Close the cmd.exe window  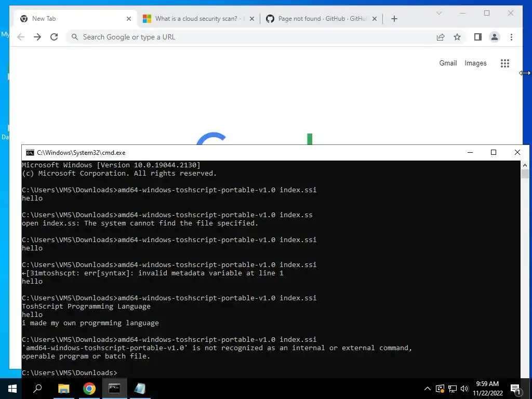(517, 152)
